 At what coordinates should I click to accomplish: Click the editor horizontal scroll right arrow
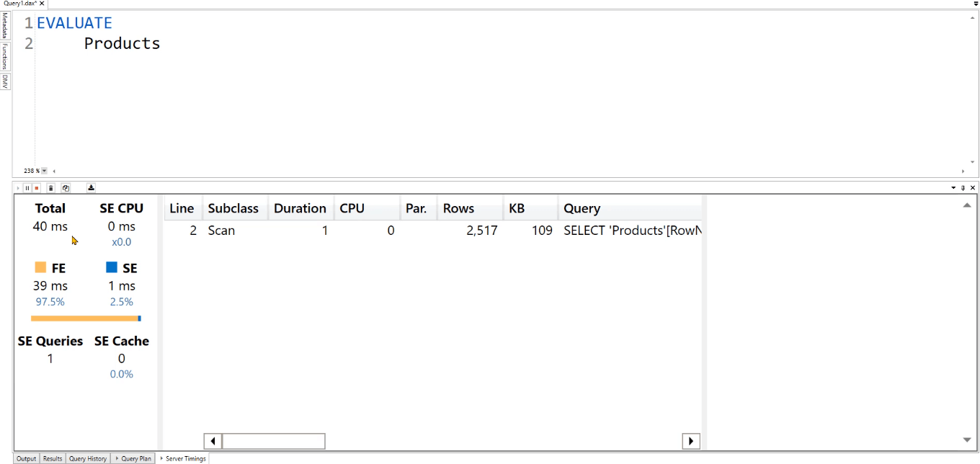(963, 171)
